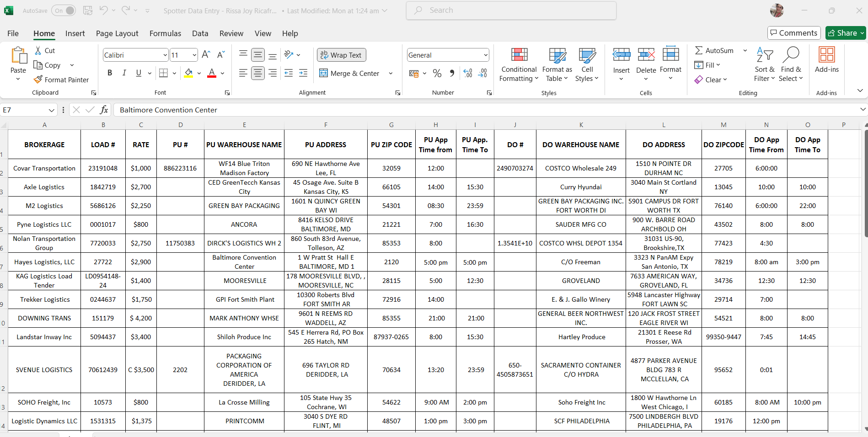Align text to the top
Image resolution: width=868 pixels, height=437 pixels.
pos(243,55)
